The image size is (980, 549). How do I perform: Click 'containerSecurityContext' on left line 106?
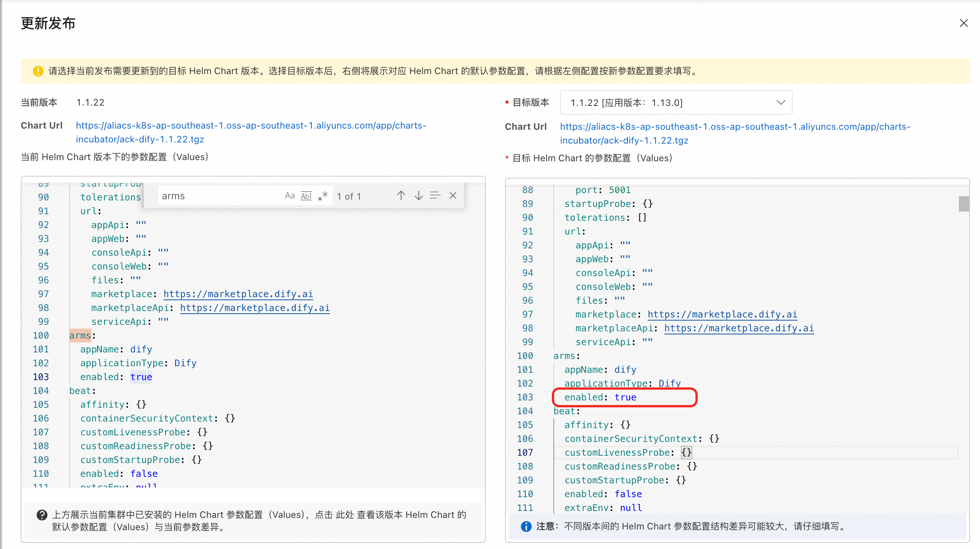pyautogui.click(x=146, y=418)
